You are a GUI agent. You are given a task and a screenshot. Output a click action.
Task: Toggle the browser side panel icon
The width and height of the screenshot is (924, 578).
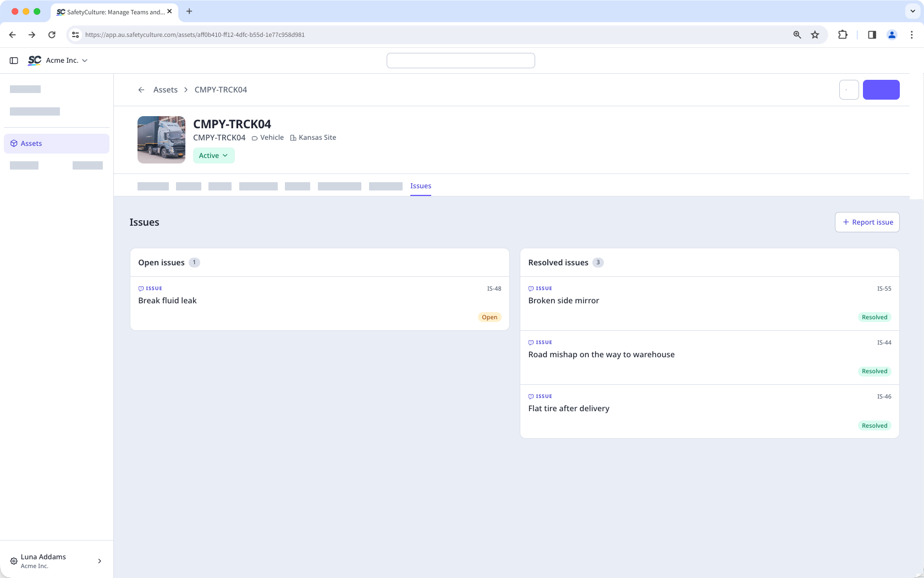(872, 35)
